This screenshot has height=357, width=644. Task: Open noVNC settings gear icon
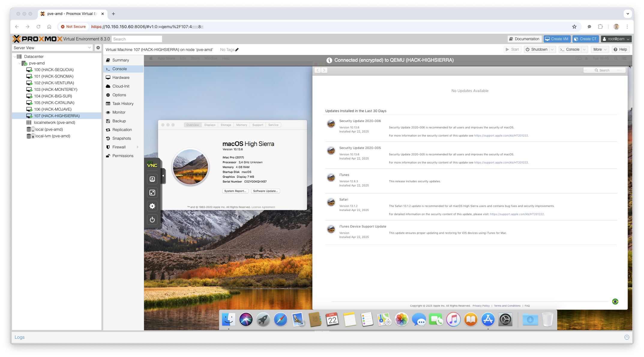(x=152, y=206)
